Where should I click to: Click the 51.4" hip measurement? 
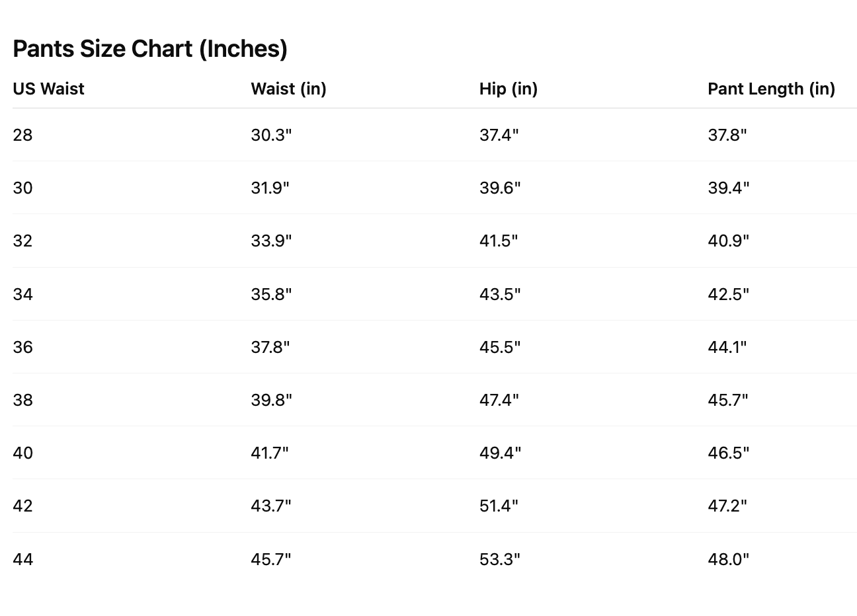click(x=499, y=506)
